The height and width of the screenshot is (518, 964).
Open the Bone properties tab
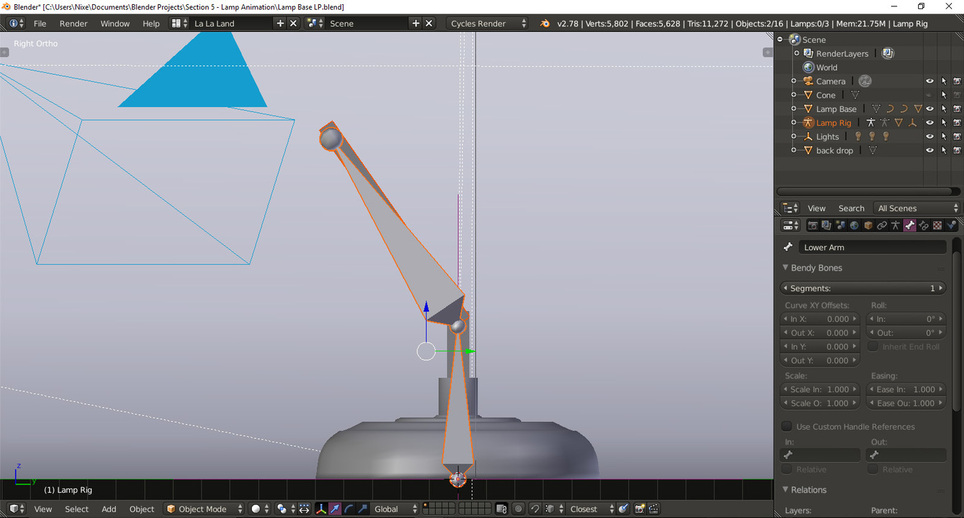click(910, 226)
